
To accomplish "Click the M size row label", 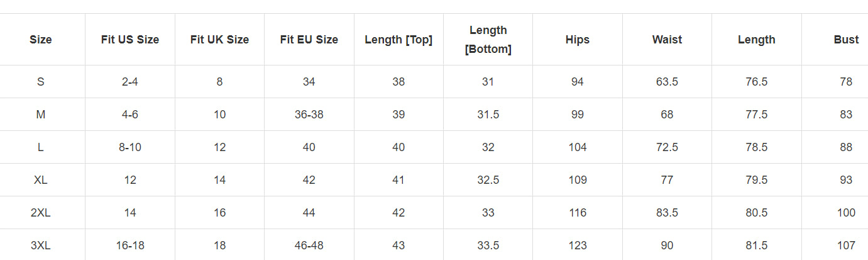I will [41, 115].
